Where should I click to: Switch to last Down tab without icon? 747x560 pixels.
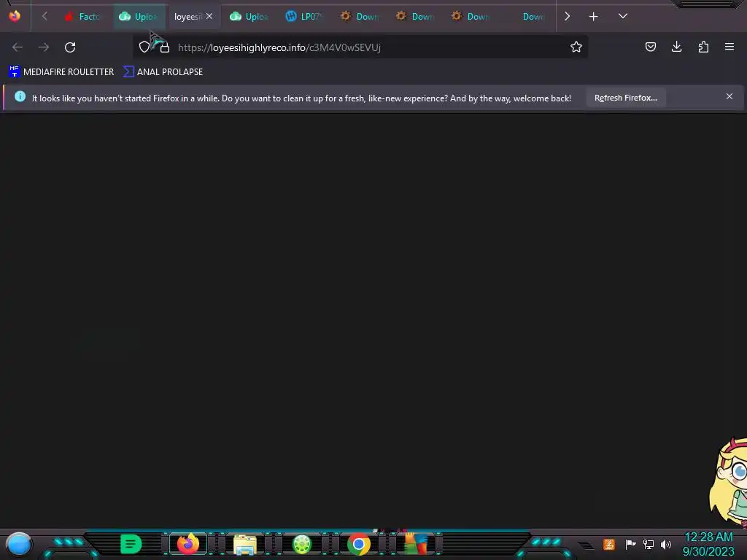pos(527,17)
